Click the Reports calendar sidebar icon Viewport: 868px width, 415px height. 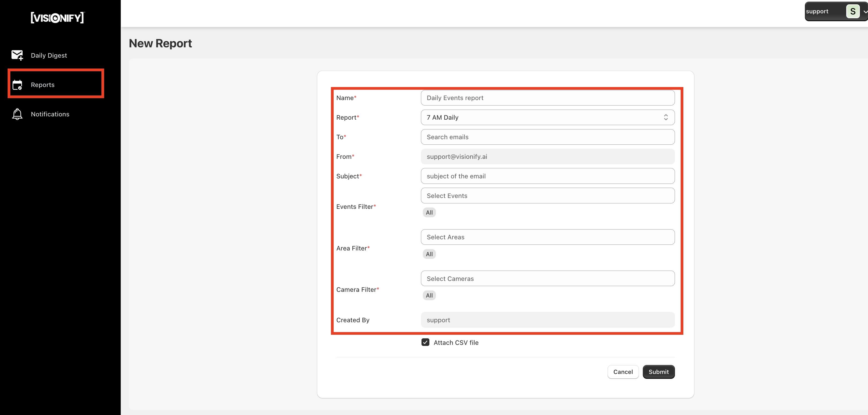17,84
